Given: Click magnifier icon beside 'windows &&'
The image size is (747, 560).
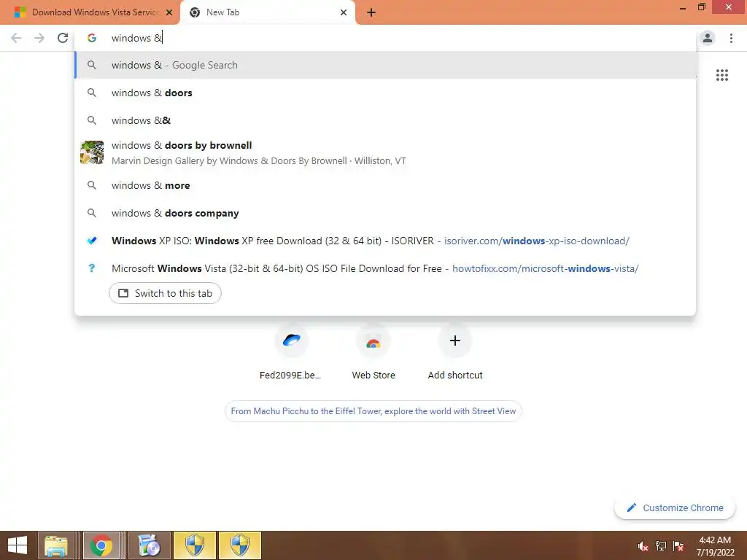Looking at the screenshot, I should [92, 120].
